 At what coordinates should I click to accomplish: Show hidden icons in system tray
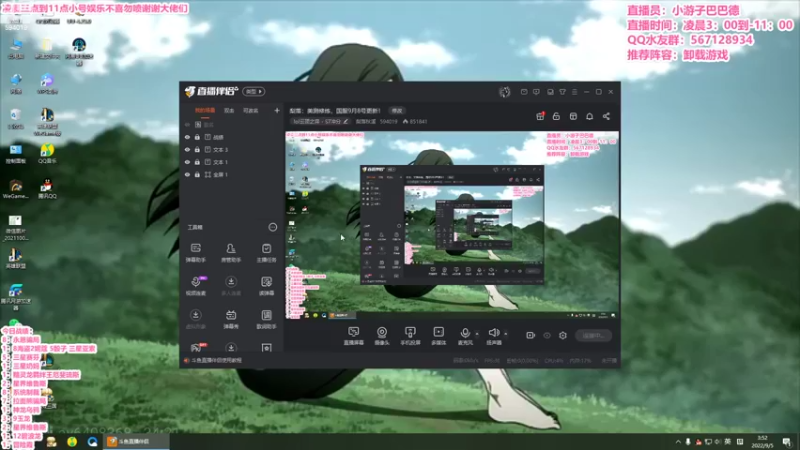(678, 442)
